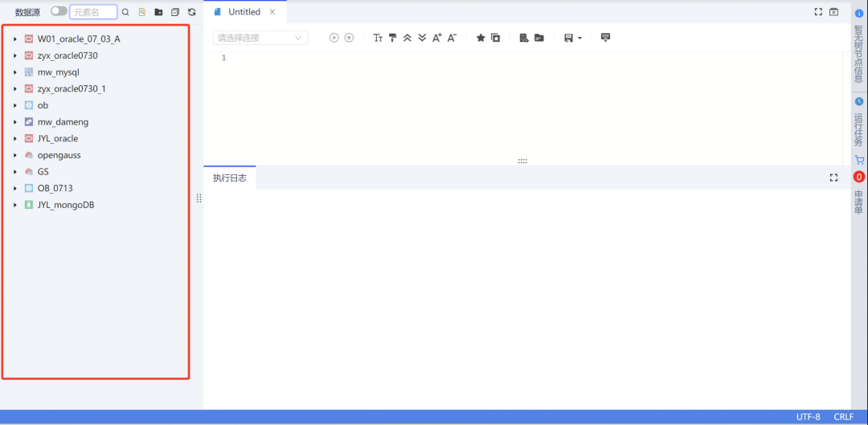This screenshot has width=868, height=425.
Task: Click the double up chevron icon
Action: point(407,38)
